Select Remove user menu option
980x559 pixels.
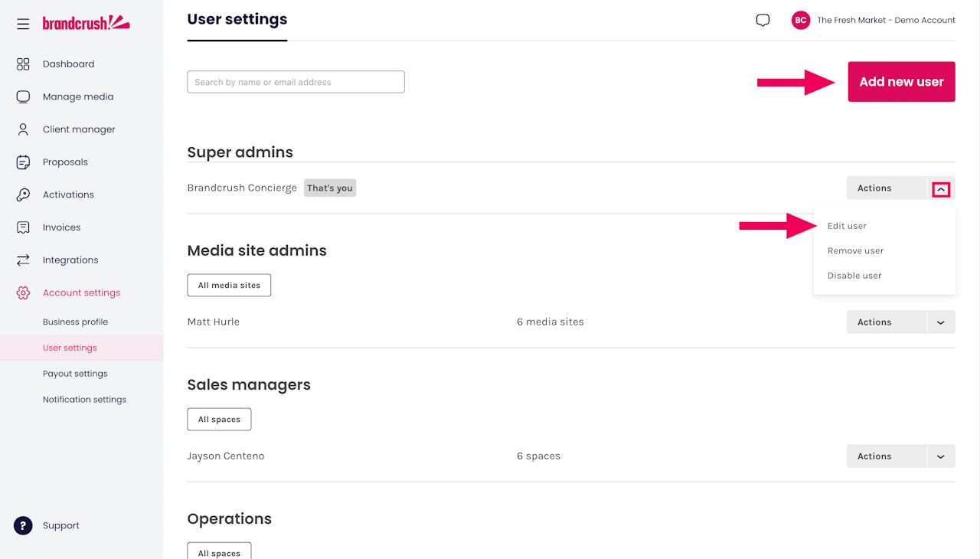pos(855,251)
